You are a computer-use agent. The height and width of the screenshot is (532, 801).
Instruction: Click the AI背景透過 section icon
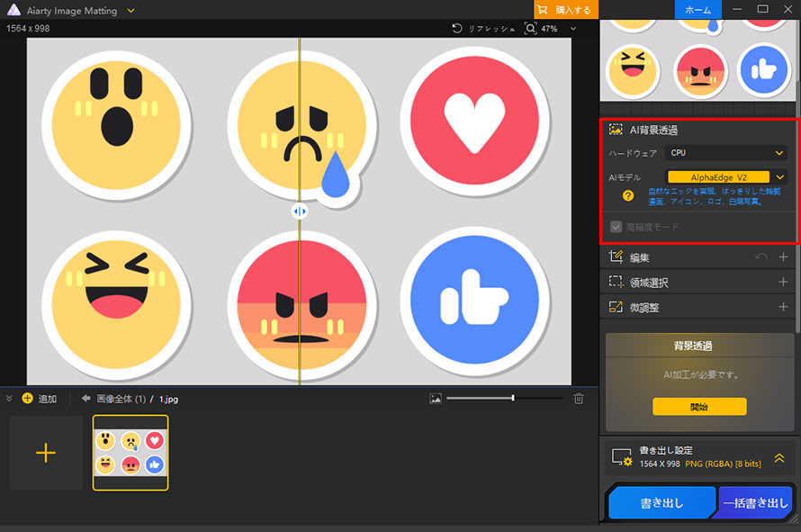tap(616, 130)
